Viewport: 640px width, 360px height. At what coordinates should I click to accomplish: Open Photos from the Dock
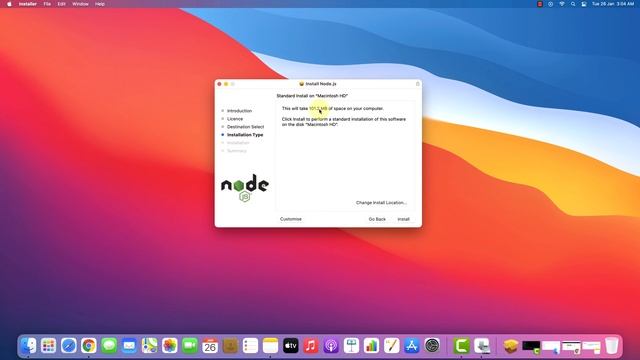click(x=169, y=346)
